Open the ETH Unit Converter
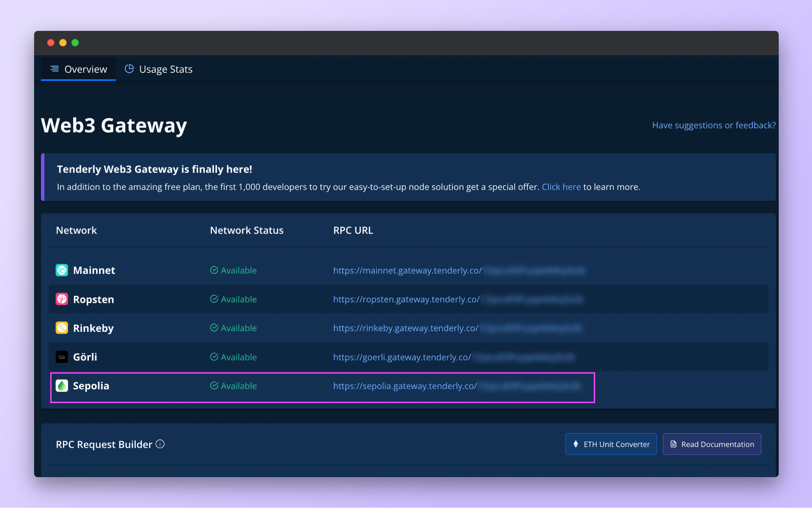812x508 pixels. pos(611,444)
